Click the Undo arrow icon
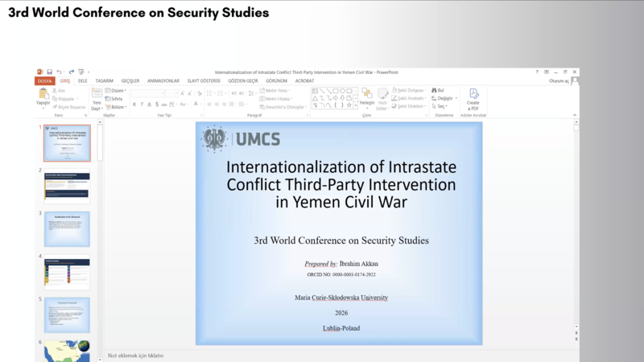Image resolution: width=644 pixels, height=362 pixels. click(59, 72)
